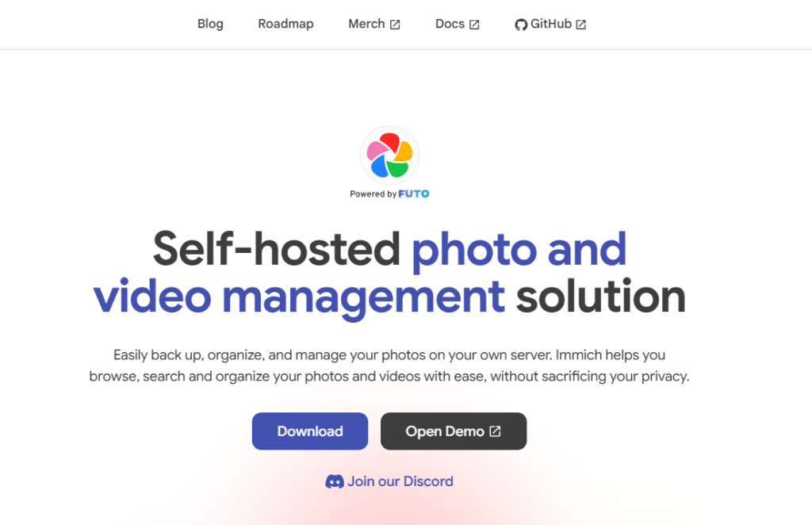Image resolution: width=812 pixels, height=525 pixels.
Task: Open the Merch store link
Action: 374,24
